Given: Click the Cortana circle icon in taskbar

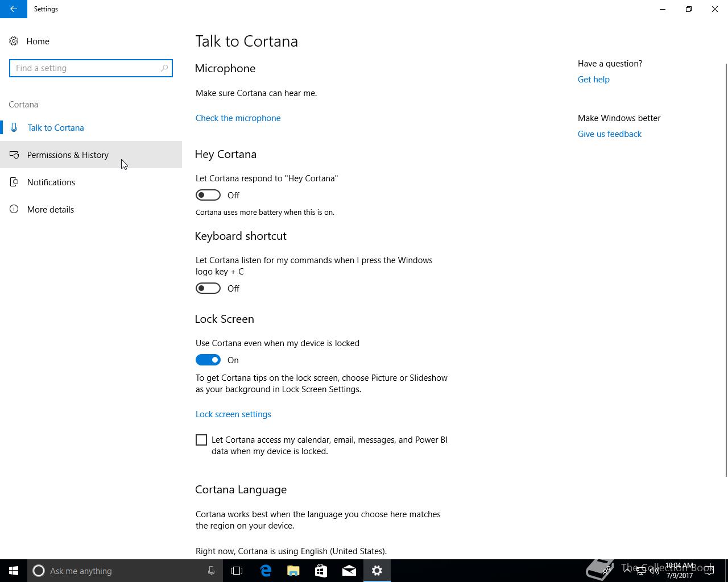Looking at the screenshot, I should pos(39,571).
